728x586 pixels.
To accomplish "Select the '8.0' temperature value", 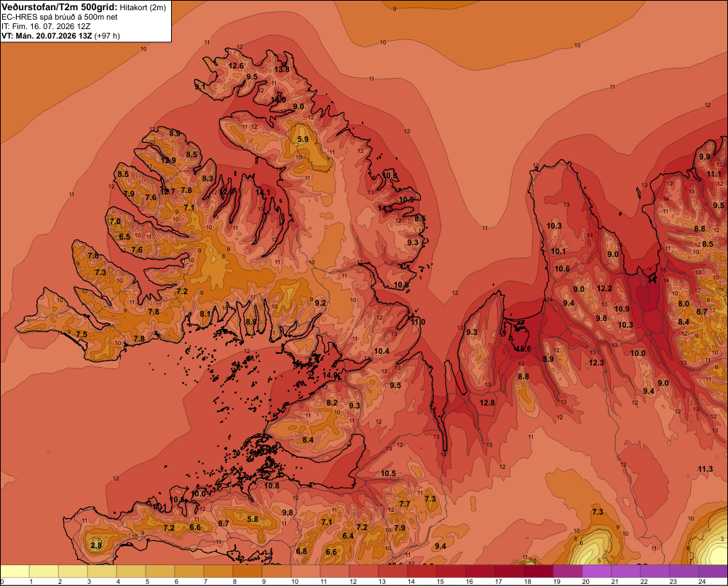I will coord(684,304).
